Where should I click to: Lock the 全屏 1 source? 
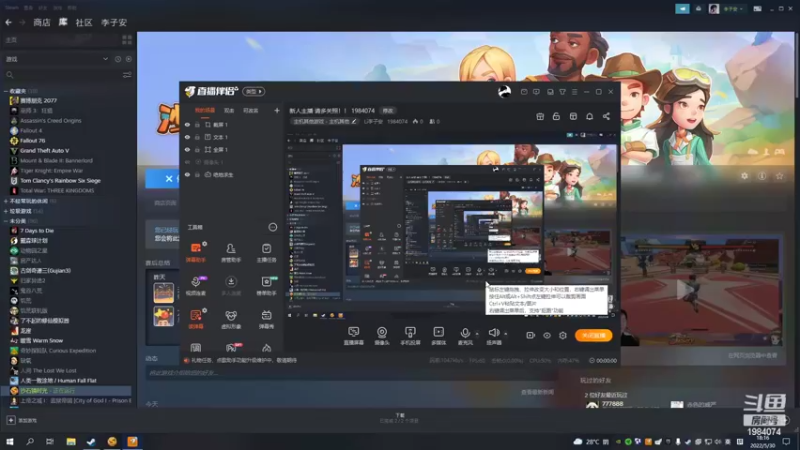197,149
